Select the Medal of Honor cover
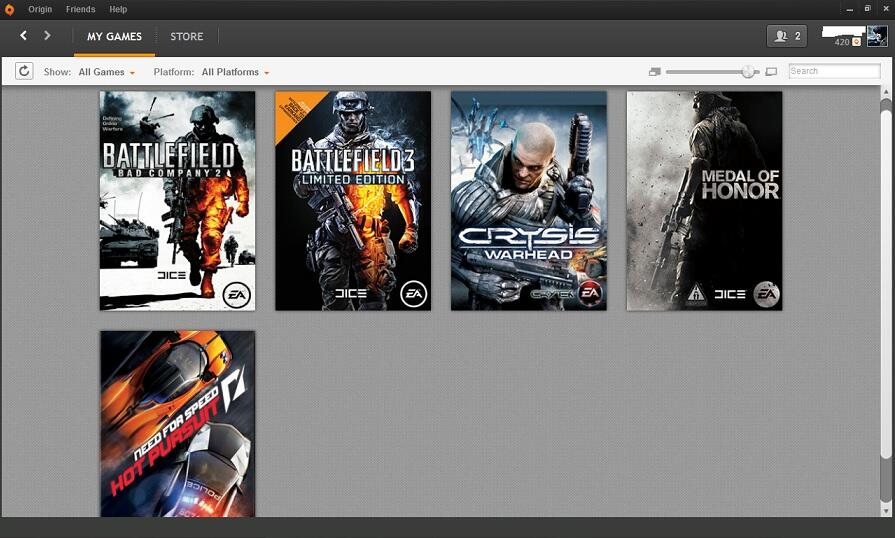The height and width of the screenshot is (538, 895). (704, 201)
